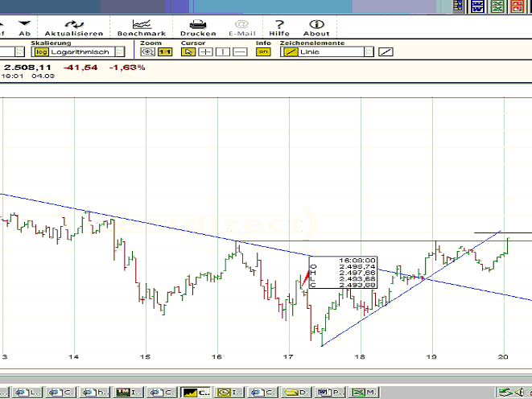Click the blue icon in top-right corner
Screen dimensions: 532x399
coord(477,6)
